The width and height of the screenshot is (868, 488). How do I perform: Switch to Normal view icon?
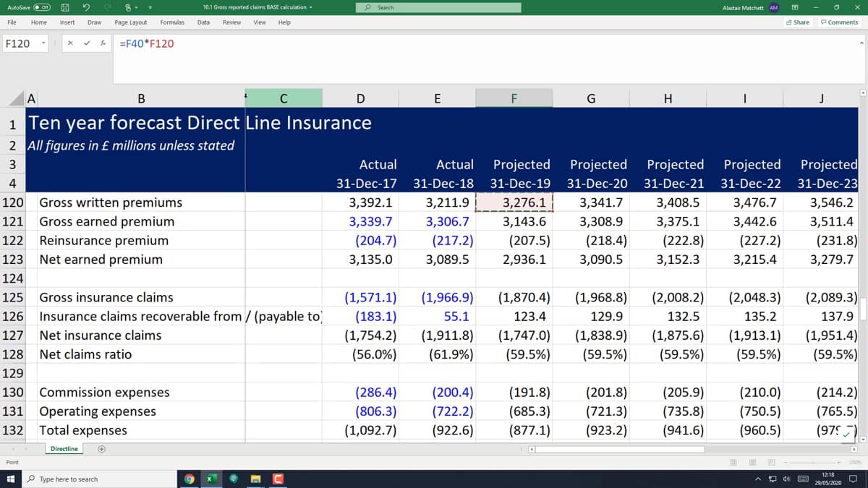point(733,462)
